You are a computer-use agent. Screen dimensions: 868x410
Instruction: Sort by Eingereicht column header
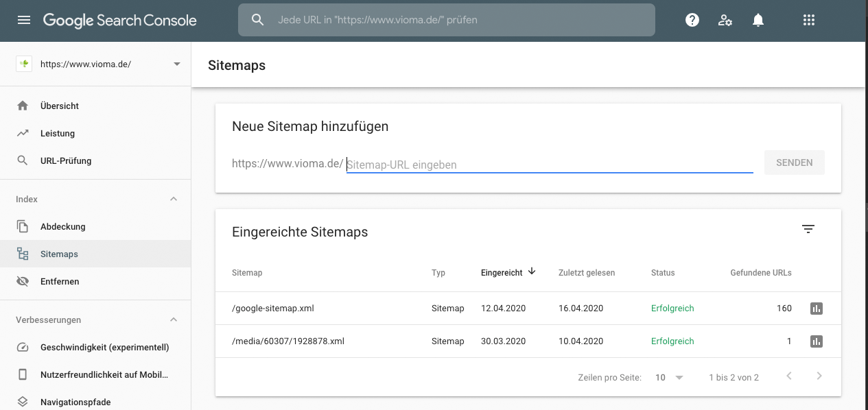click(x=502, y=273)
